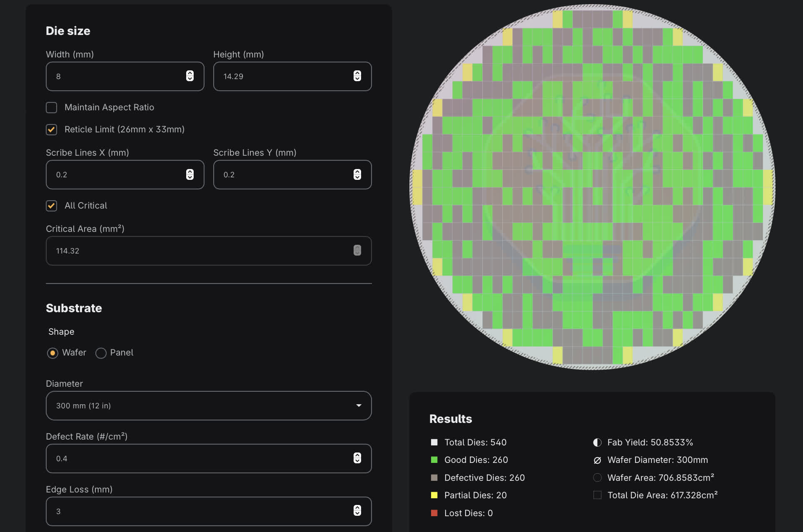Click into the Edge Loss input field
Screen dimensions: 803x532
click(200, 511)
